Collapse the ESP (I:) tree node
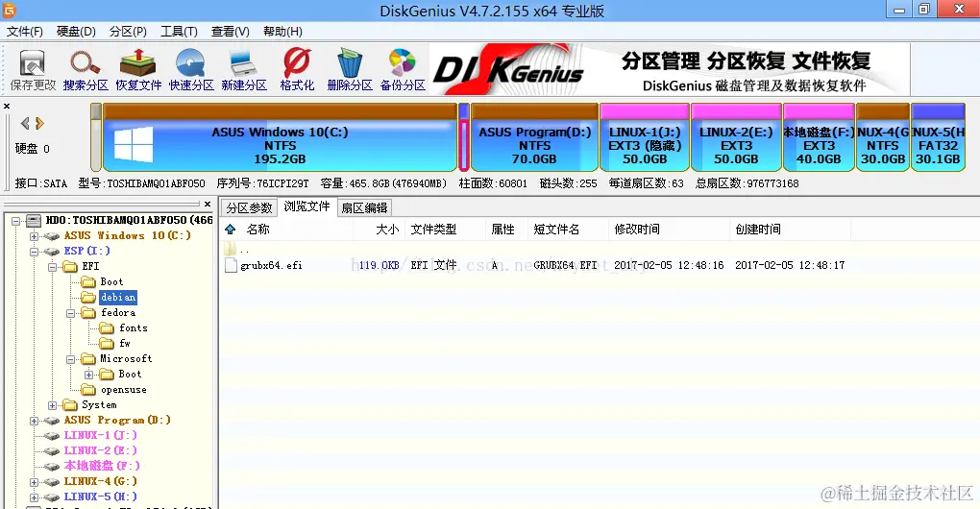This screenshot has width=980, height=509. (x=35, y=251)
